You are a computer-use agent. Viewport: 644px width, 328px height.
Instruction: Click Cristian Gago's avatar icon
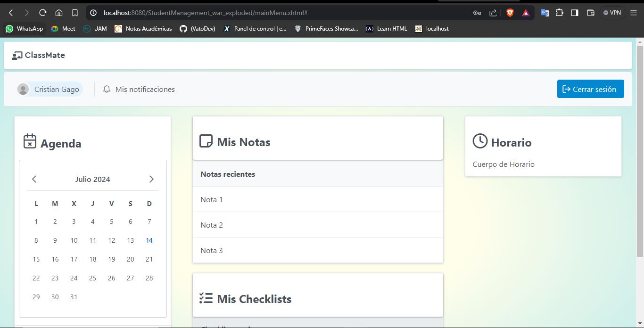pos(23,89)
